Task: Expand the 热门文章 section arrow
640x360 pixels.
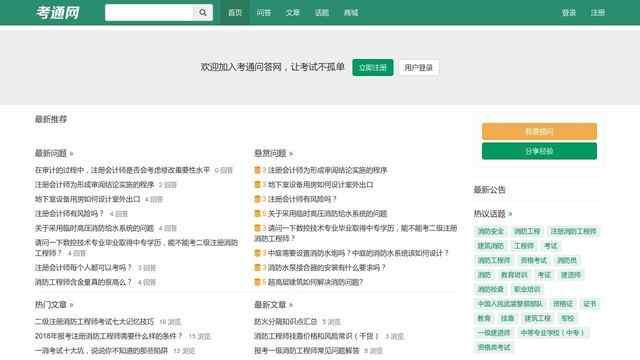Action: pos(71,305)
